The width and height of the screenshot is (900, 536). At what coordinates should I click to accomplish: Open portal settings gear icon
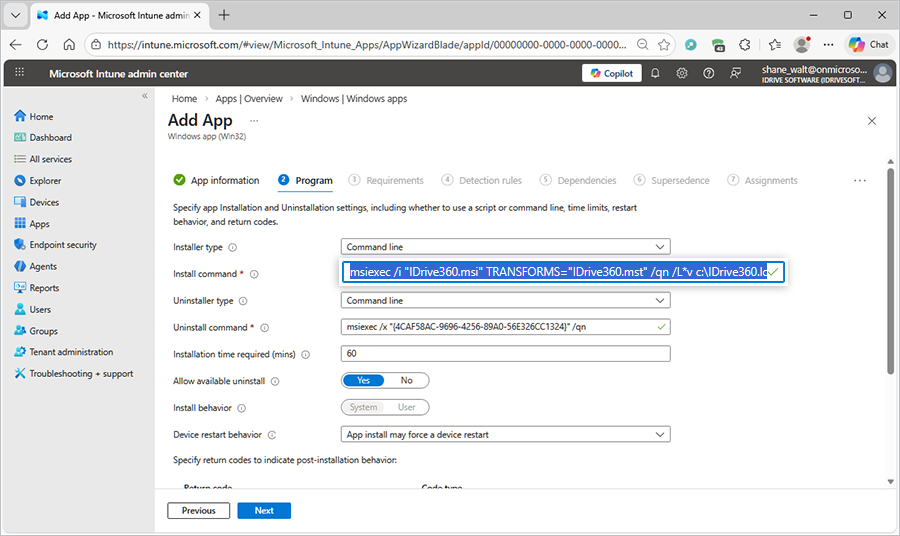[682, 73]
